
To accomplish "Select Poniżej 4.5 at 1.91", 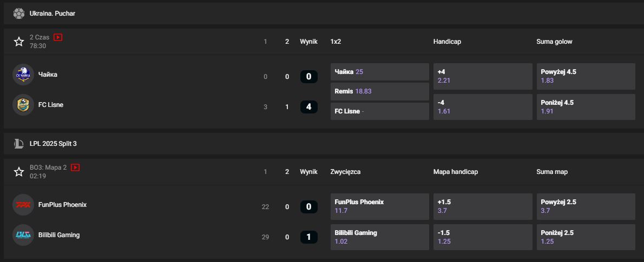I will pyautogui.click(x=586, y=107).
